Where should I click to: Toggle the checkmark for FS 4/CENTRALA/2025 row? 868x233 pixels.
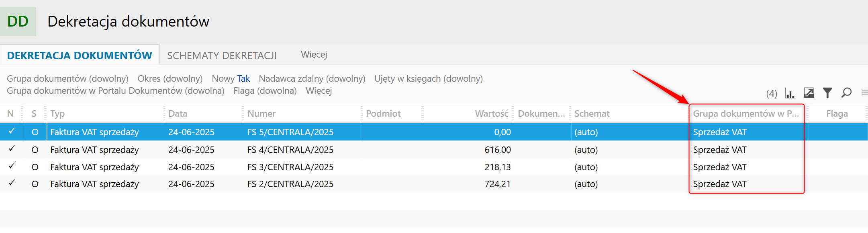(12, 149)
